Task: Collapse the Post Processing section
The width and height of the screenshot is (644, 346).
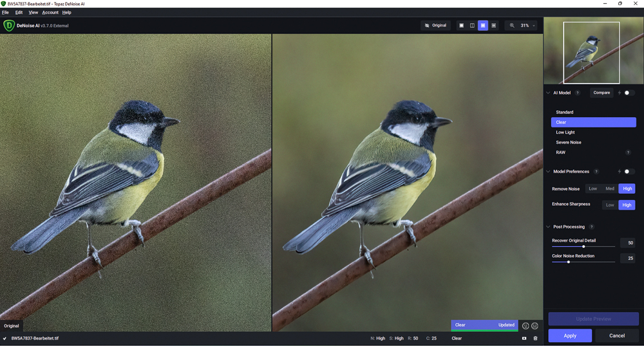Action: (548, 227)
